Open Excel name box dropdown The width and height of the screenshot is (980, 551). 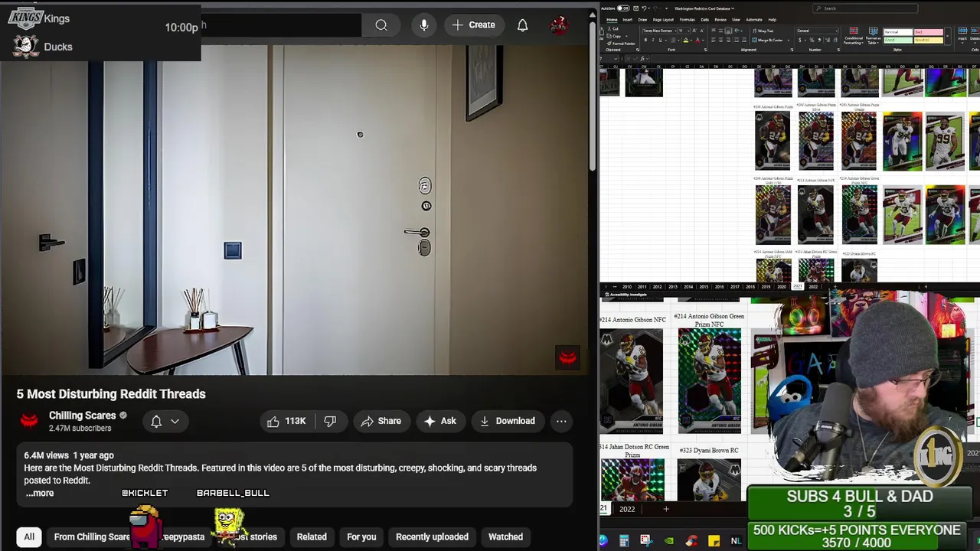tap(616, 58)
